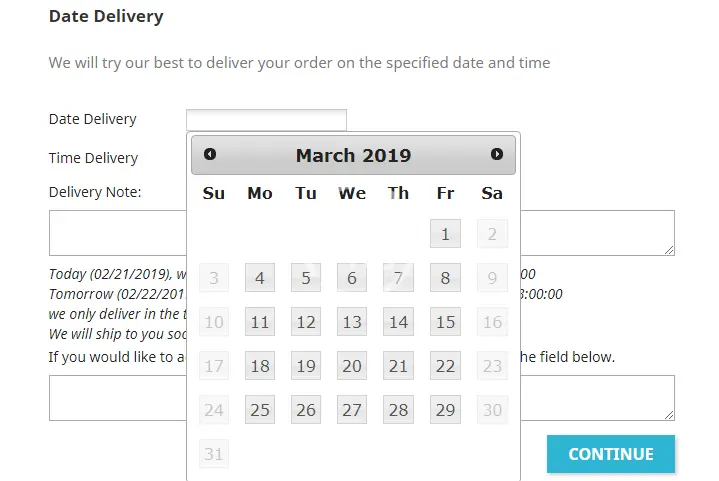
Task: Select March 22 on the datepicker
Action: coord(445,366)
